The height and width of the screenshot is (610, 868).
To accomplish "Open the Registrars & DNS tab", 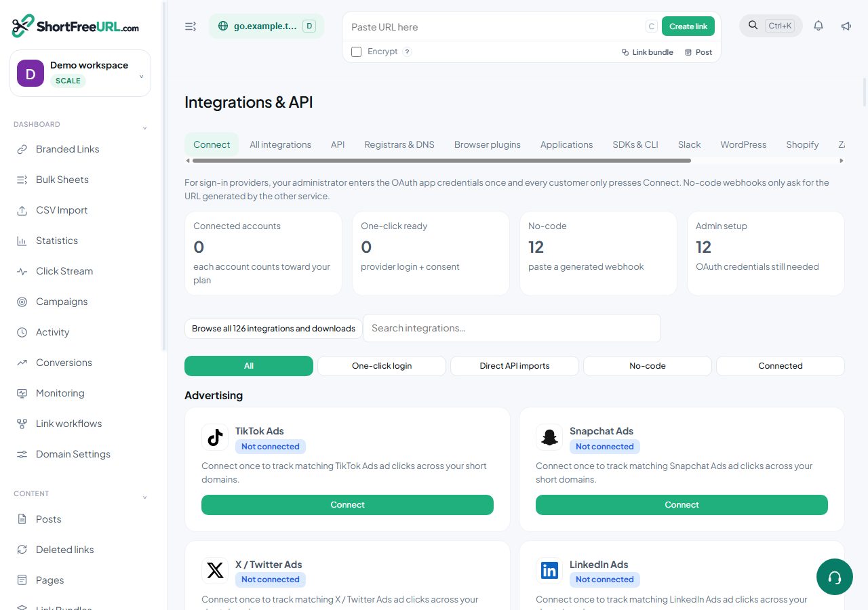I will pyautogui.click(x=399, y=144).
